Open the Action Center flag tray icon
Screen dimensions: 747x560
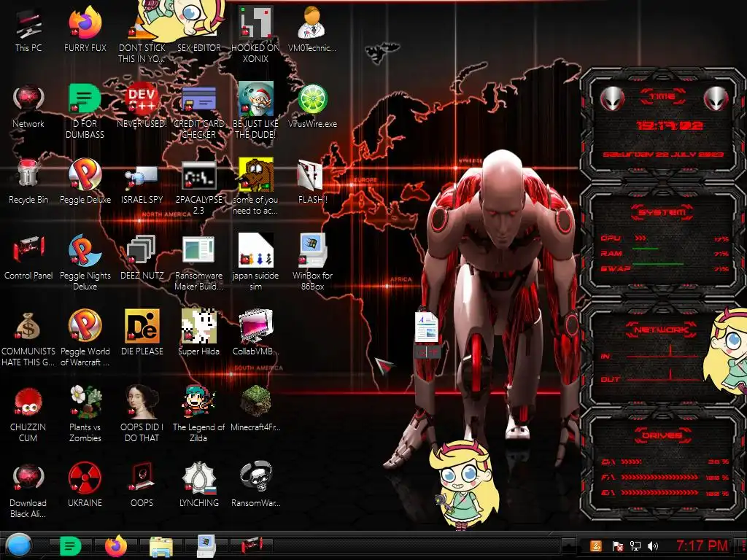tap(617, 546)
